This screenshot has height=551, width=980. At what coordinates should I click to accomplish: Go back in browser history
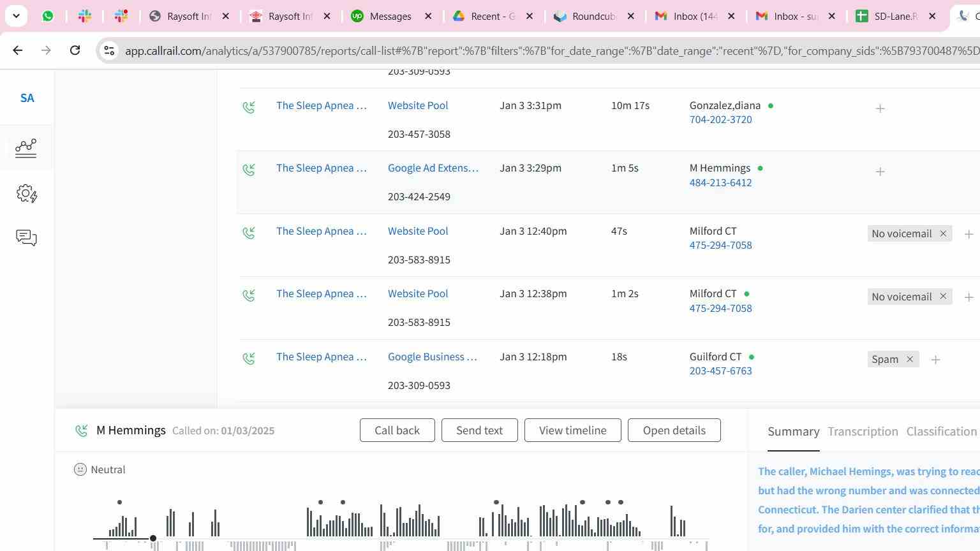(x=18, y=50)
